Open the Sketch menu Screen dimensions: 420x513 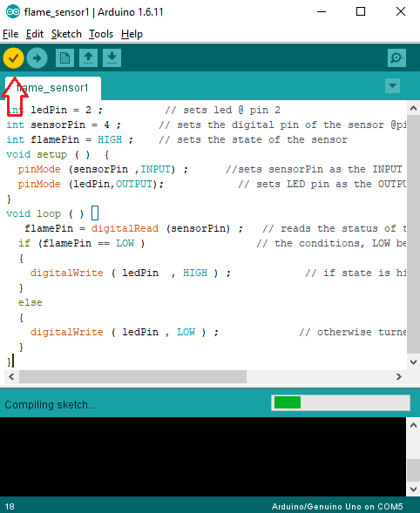[x=66, y=34]
